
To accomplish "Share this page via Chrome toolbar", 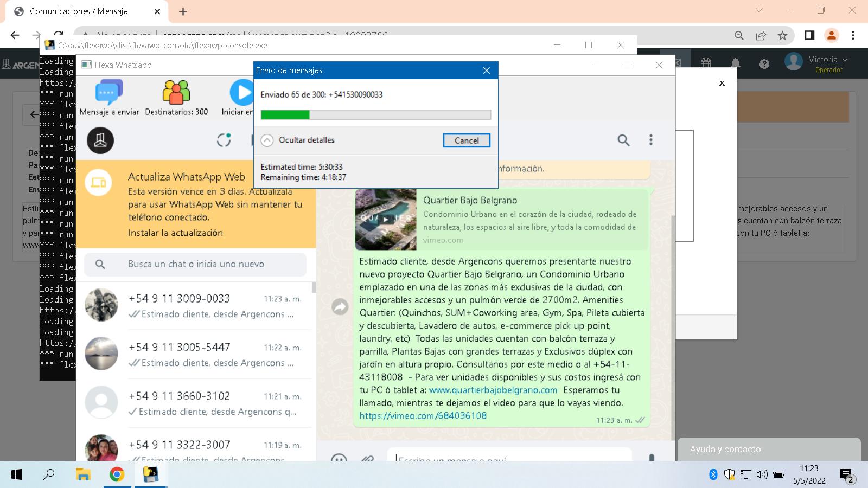I will tap(761, 35).
